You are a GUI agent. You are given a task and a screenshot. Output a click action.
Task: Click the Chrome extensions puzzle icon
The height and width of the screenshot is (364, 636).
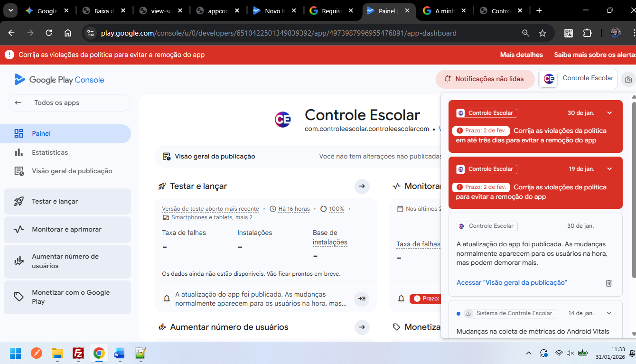pyautogui.click(x=587, y=33)
